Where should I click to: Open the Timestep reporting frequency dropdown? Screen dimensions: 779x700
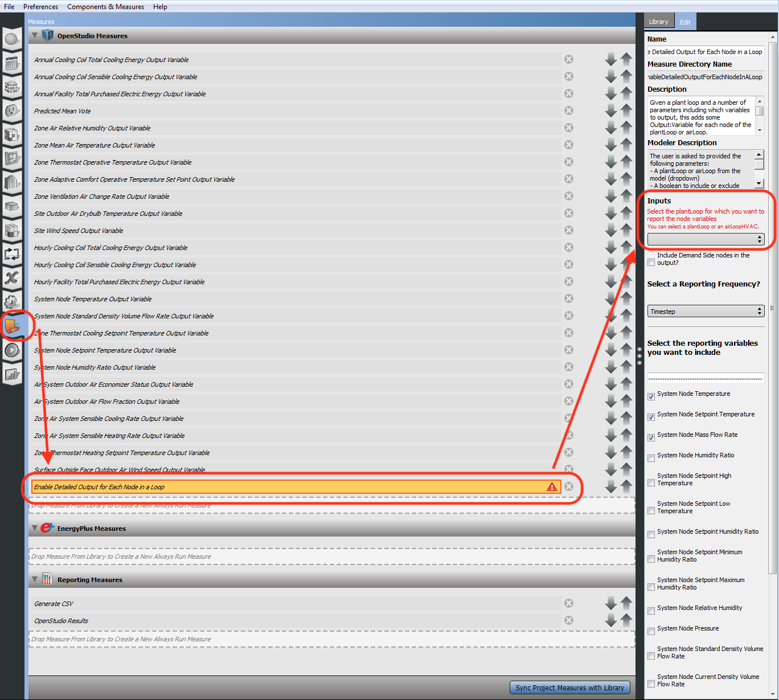coord(706,312)
